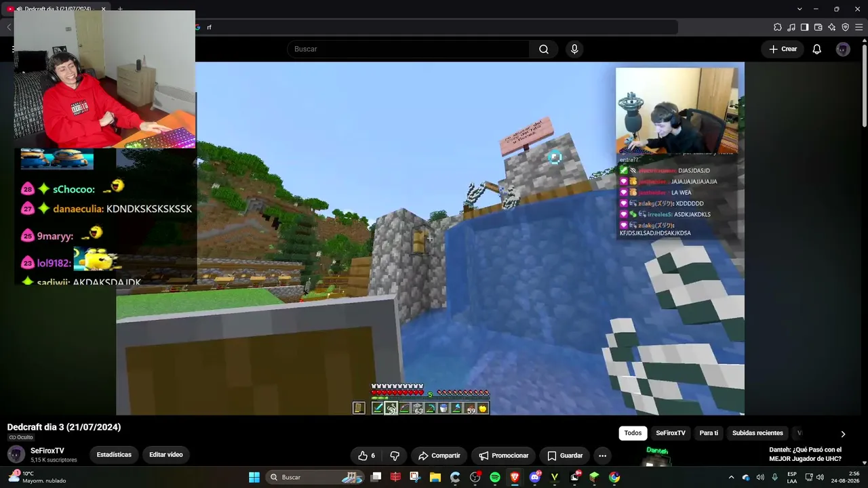The image size is (868, 488).
Task: Share the video using Compartir
Action: pyautogui.click(x=439, y=455)
